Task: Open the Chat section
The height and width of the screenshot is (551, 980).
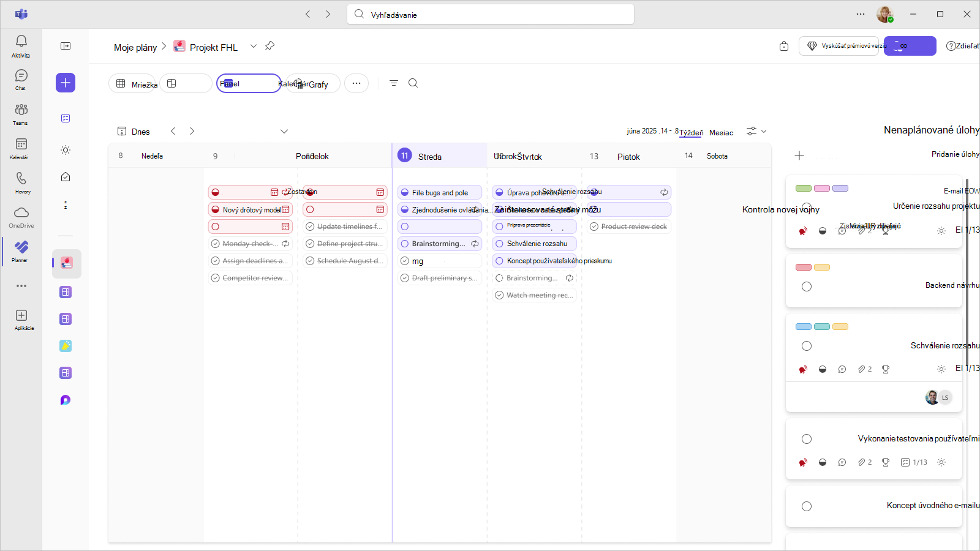Action: (21, 80)
